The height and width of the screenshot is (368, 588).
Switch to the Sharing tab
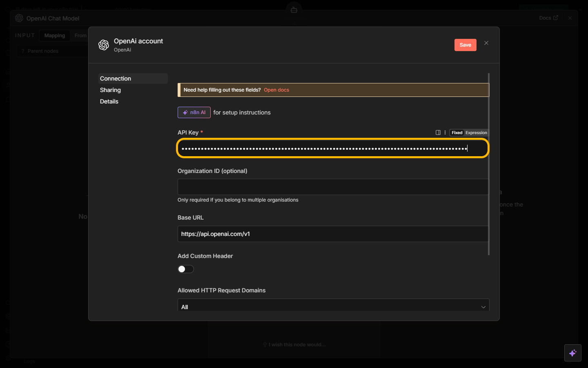(x=110, y=90)
